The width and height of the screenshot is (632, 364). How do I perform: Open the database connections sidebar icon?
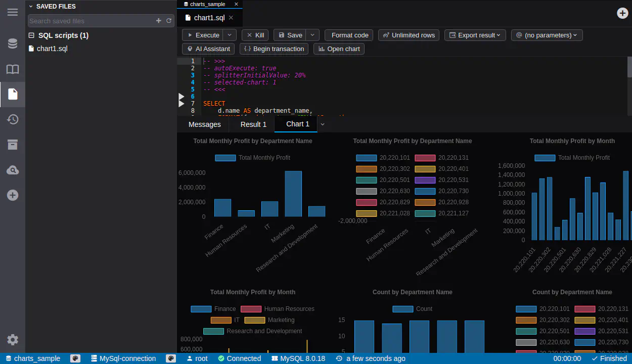click(13, 43)
